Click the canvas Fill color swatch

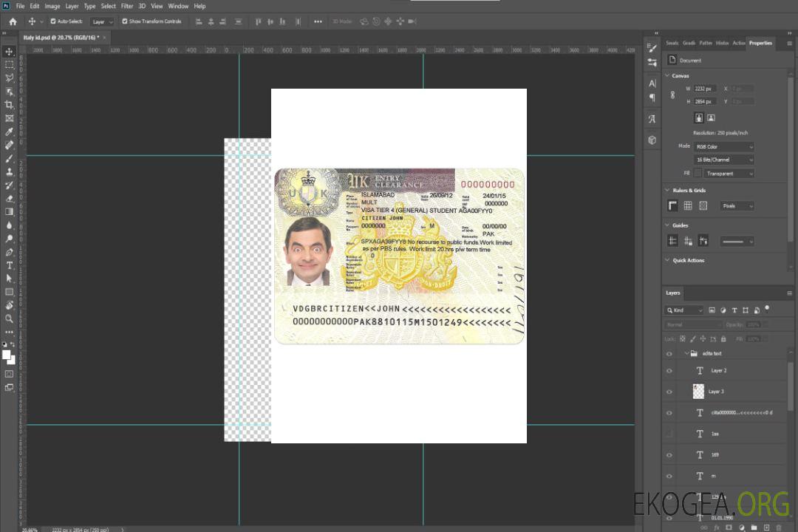click(x=698, y=173)
